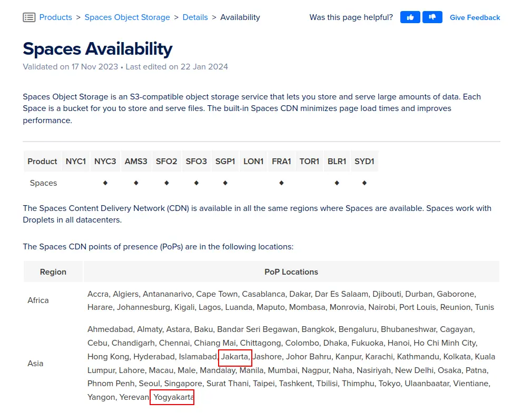Viewport: 532px width, 413px height.
Task: Click the diamond marker under SGP1
Action: 225,183
